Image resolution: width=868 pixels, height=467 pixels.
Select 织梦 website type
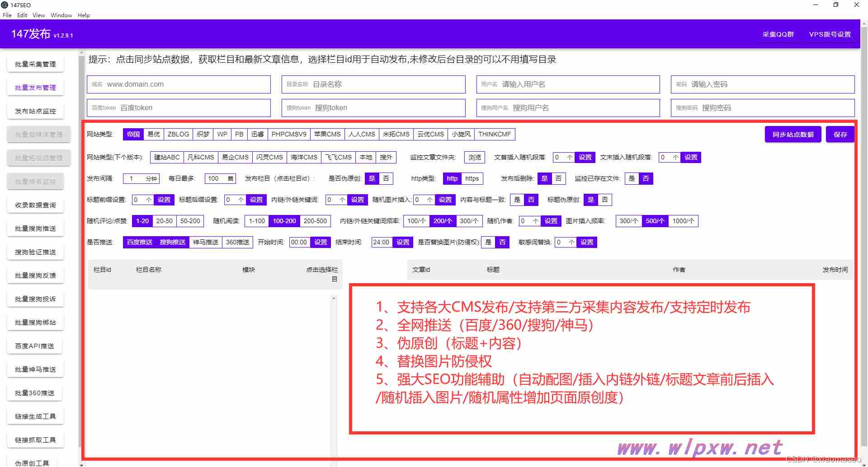coord(203,134)
